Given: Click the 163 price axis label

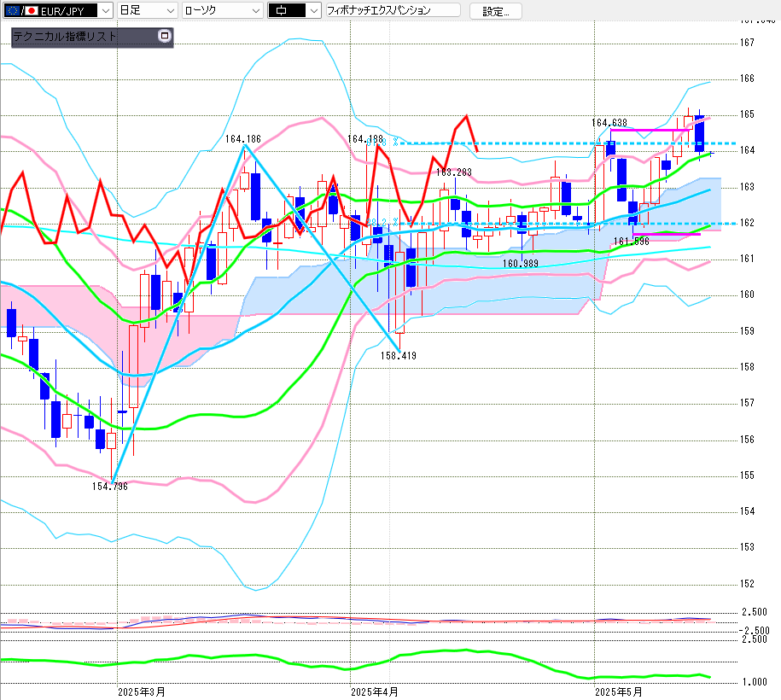Looking at the screenshot, I should 747,187.
